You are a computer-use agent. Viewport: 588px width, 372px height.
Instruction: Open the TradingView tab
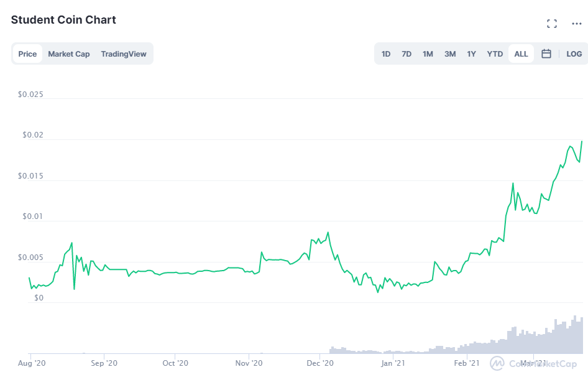pos(123,53)
